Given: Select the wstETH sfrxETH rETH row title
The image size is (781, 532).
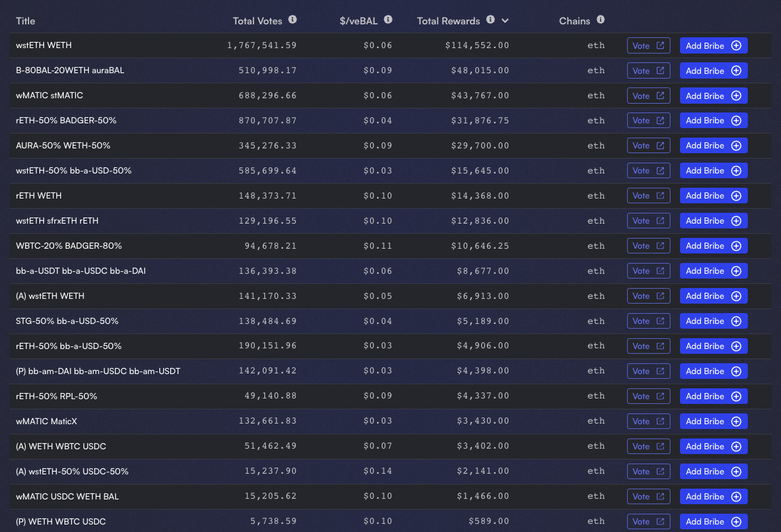Looking at the screenshot, I should point(57,220).
